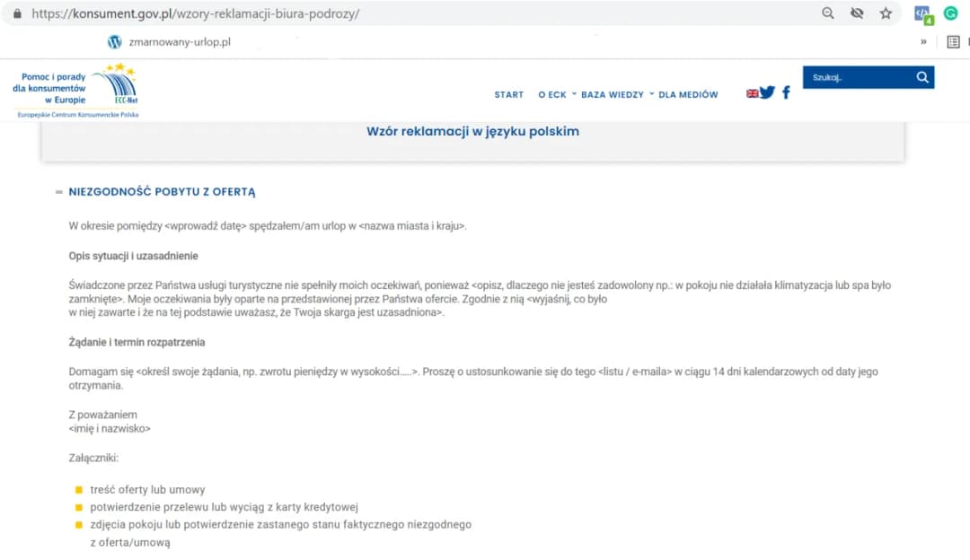
Task: Click the zoom-out magnifier in the address bar
Action: click(828, 13)
